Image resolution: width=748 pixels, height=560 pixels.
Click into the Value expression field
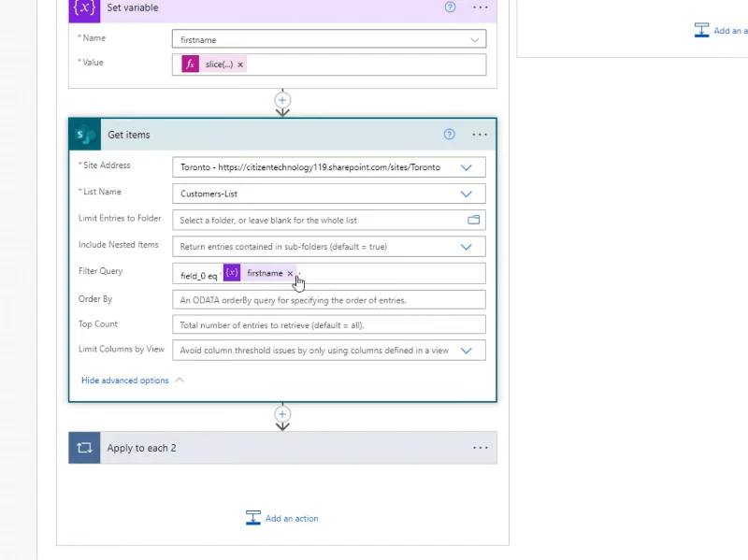(329, 65)
